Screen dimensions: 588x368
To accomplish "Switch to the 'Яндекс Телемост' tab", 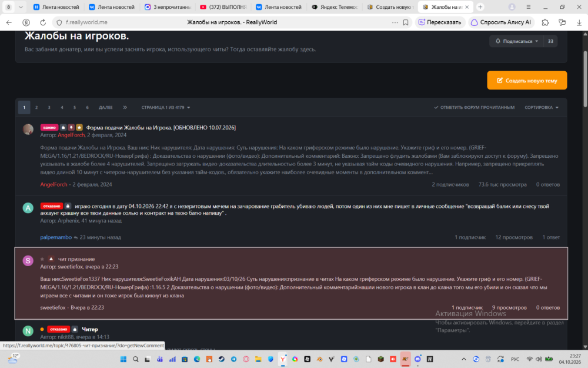I will coord(335,7).
